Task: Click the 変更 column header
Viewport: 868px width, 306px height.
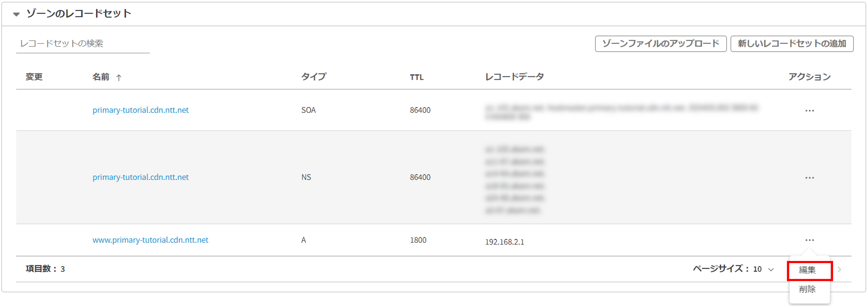Action: click(x=34, y=77)
